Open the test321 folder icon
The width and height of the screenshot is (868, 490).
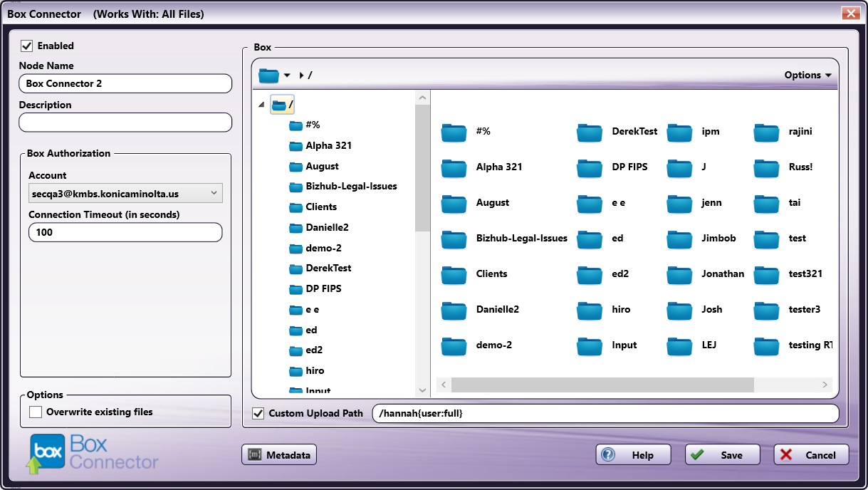(766, 274)
